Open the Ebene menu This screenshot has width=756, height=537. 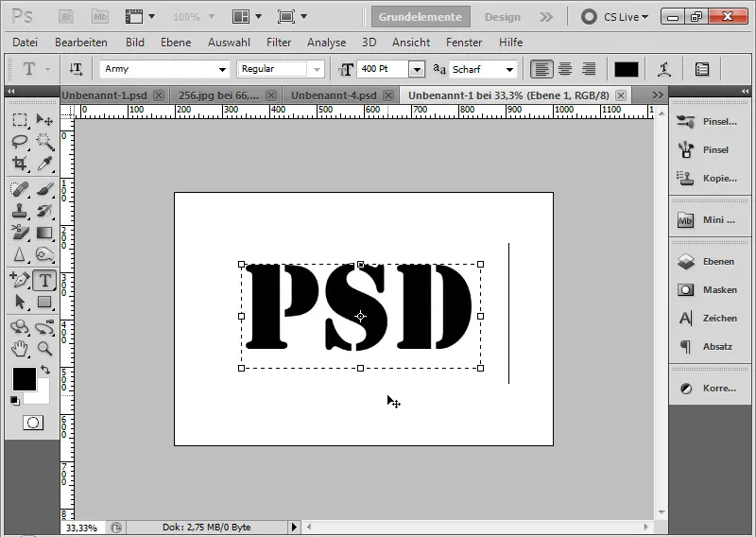coord(176,43)
